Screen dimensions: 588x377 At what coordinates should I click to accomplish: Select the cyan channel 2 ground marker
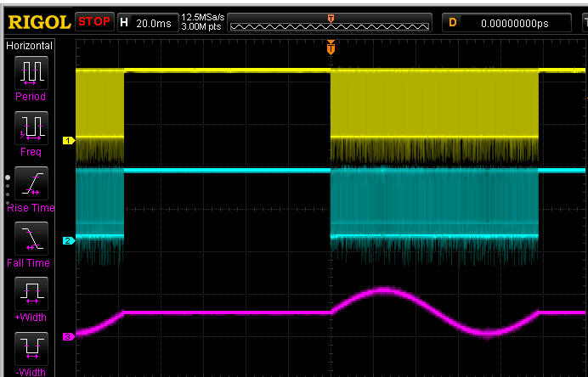point(70,240)
